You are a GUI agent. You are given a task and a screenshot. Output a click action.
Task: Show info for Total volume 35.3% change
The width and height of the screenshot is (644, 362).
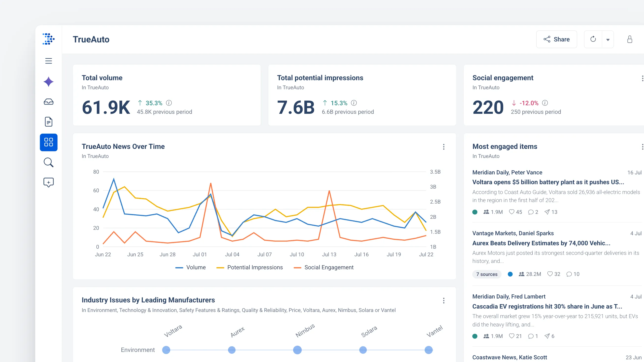[x=169, y=103]
